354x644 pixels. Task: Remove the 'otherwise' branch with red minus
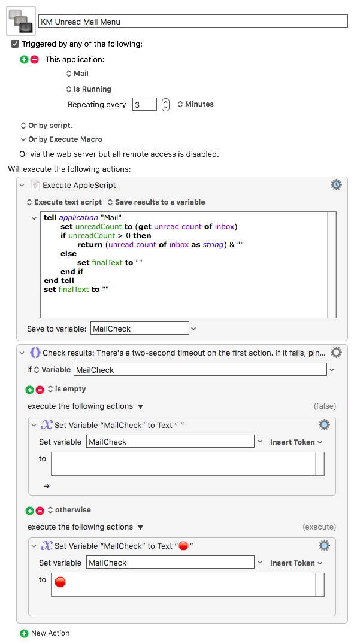[x=40, y=511]
